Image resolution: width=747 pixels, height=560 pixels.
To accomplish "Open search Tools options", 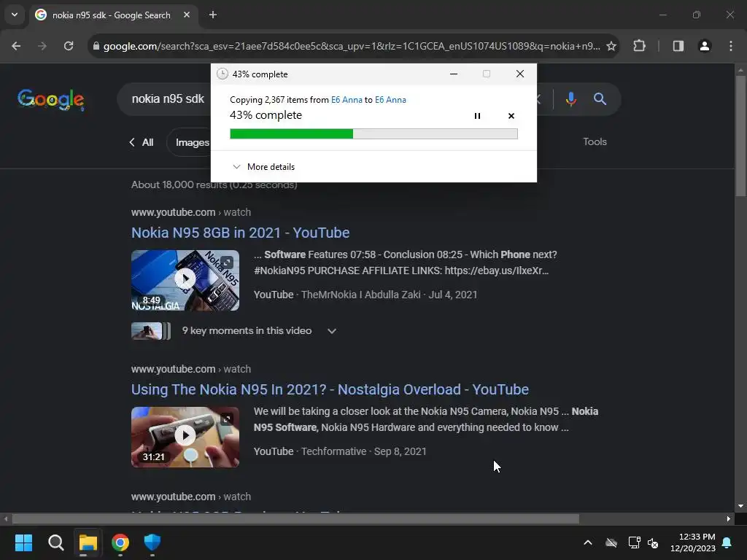I will point(595,141).
